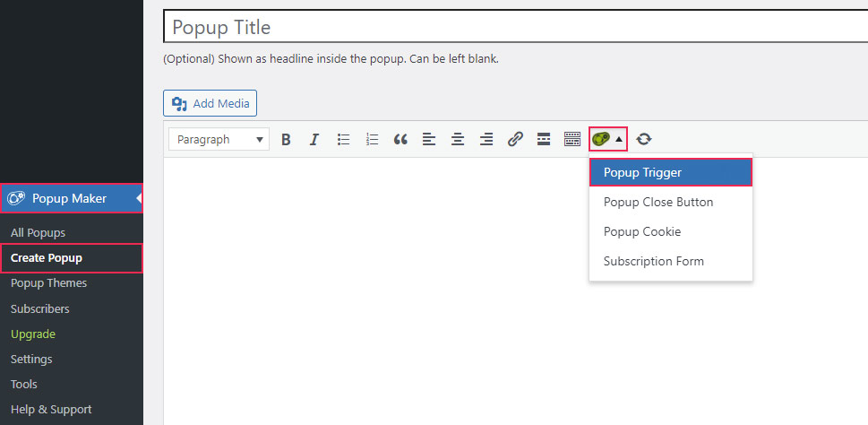Toggle bold formatting in the editor toolbar
The image size is (868, 425).
click(286, 140)
